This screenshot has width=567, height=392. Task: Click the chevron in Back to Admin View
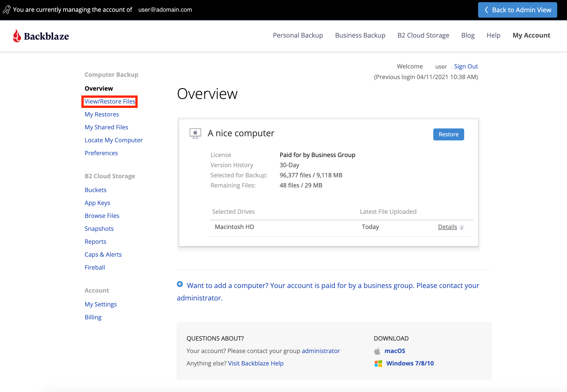click(x=486, y=10)
